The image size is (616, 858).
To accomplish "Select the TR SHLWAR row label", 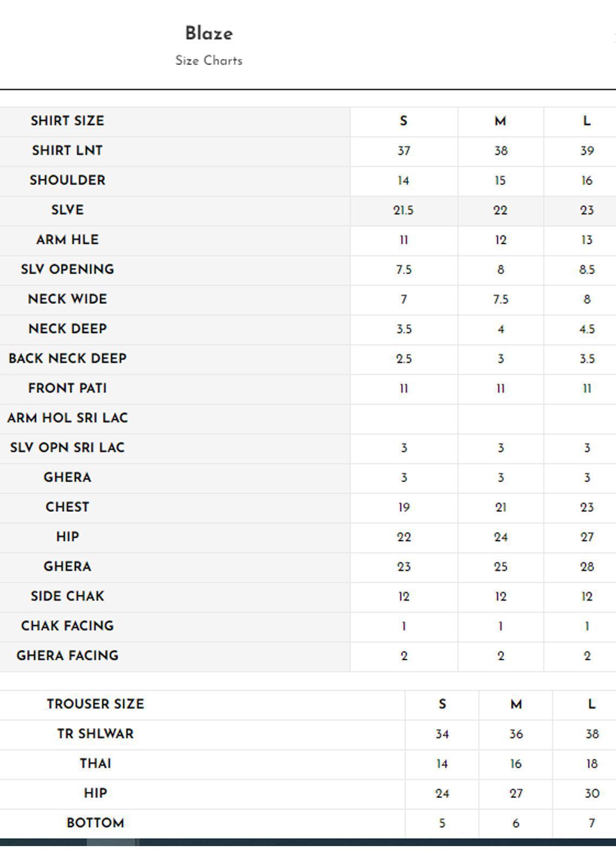I will tap(95, 734).
